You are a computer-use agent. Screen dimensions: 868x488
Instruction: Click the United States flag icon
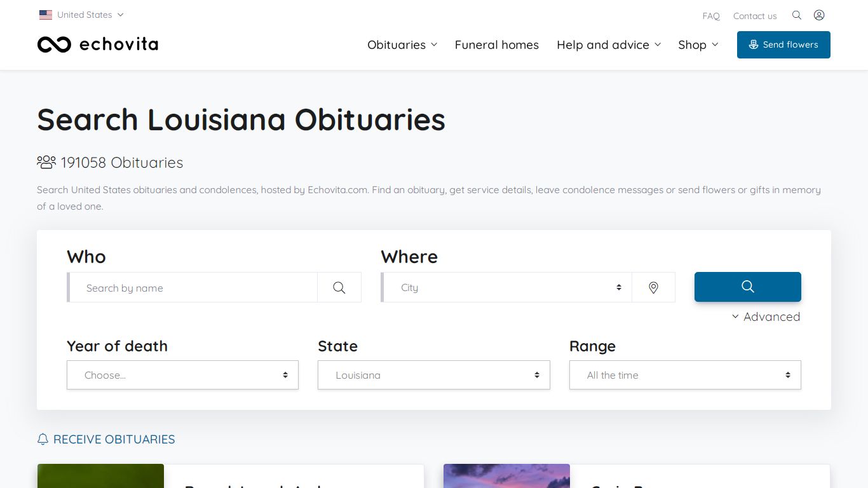pos(46,15)
